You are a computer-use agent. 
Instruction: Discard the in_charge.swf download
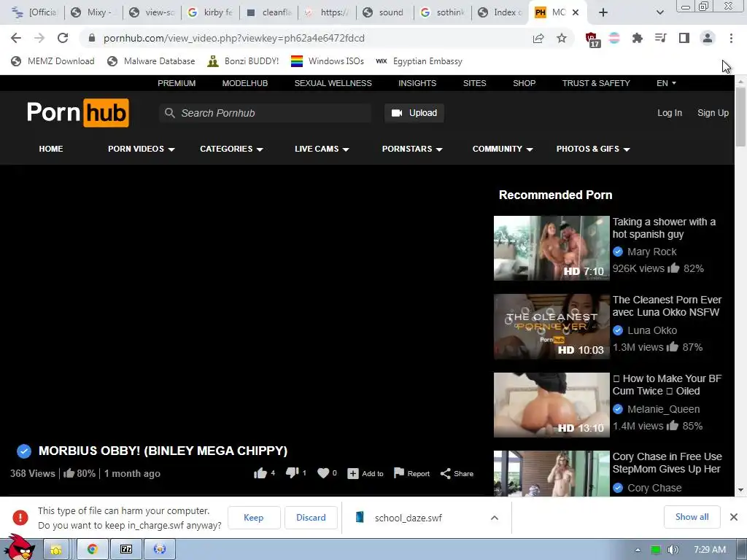[x=311, y=518]
